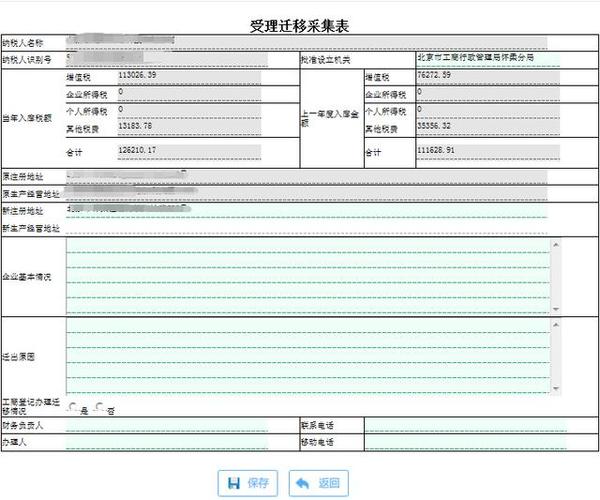Image resolution: width=600 pixels, height=500 pixels.
Task: Focus the 办理人 input field
Action: [166, 442]
